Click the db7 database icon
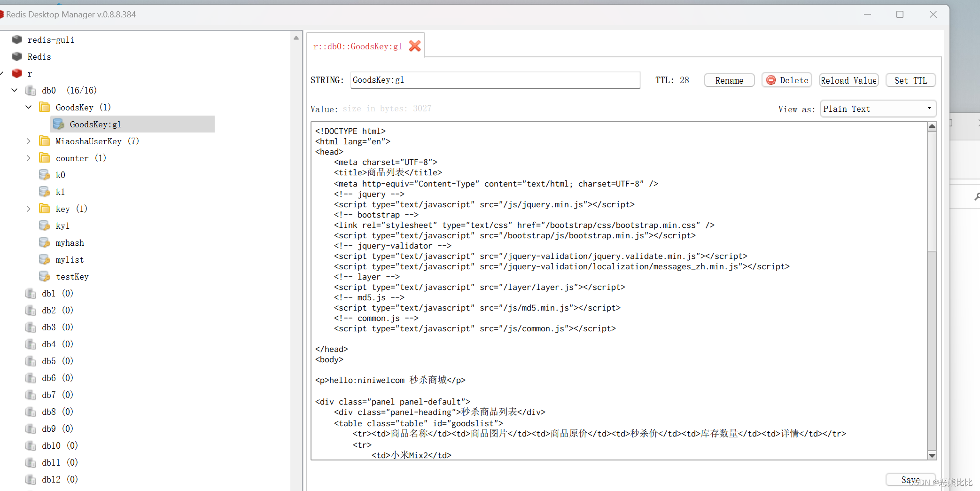This screenshot has width=980, height=491. (x=31, y=395)
